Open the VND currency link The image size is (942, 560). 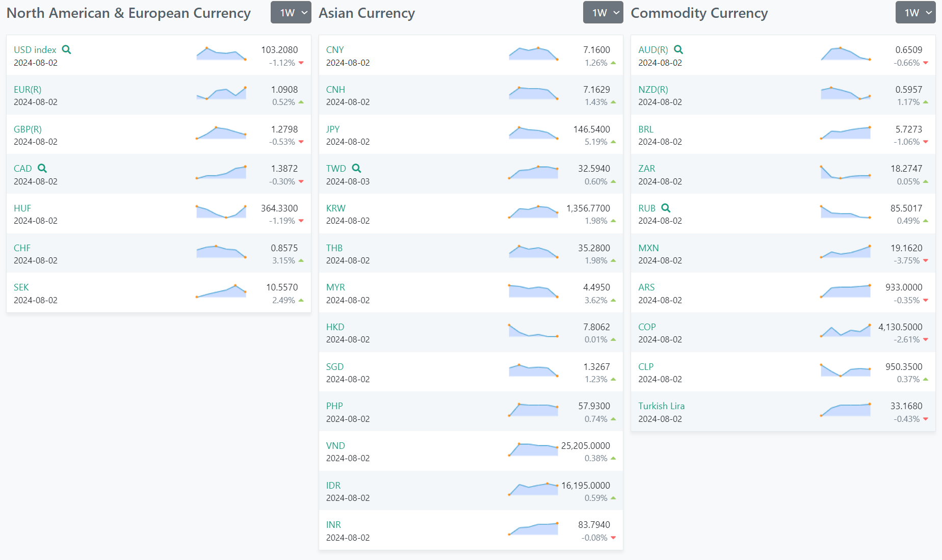(335, 445)
